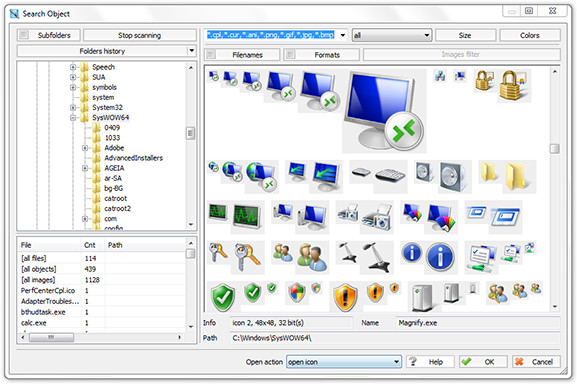
Task: Open the Folders history dropdown
Action: pos(191,50)
